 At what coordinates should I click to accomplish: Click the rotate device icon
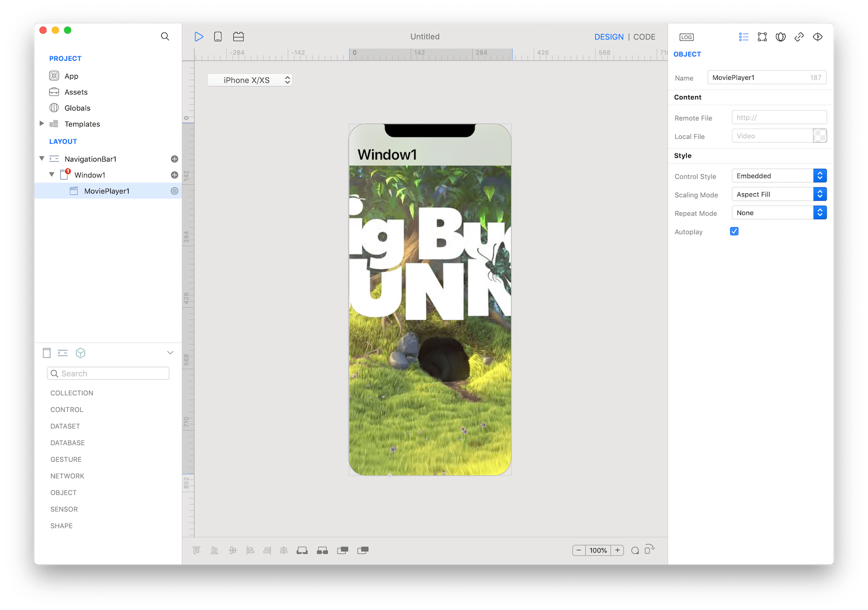click(x=649, y=549)
